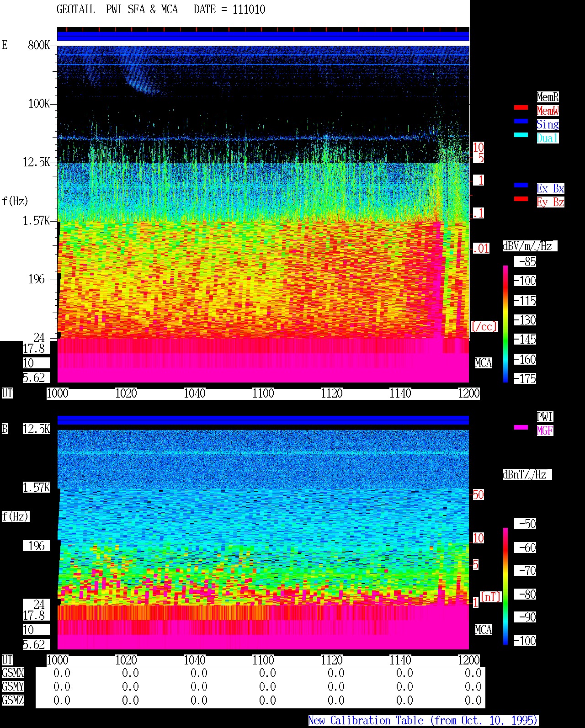Click the dBnT/√Hz color scale bar
The image size is (585, 728).
click(505, 586)
